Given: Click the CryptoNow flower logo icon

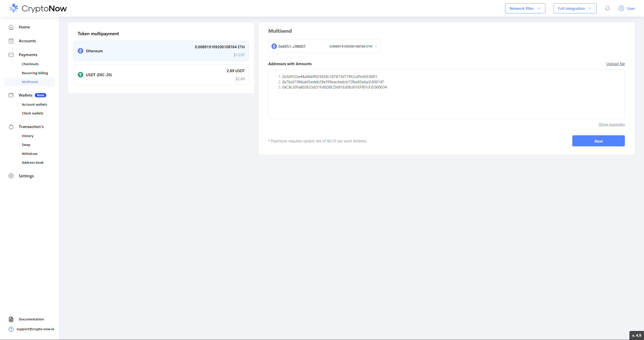Looking at the screenshot, I should (x=14, y=8).
